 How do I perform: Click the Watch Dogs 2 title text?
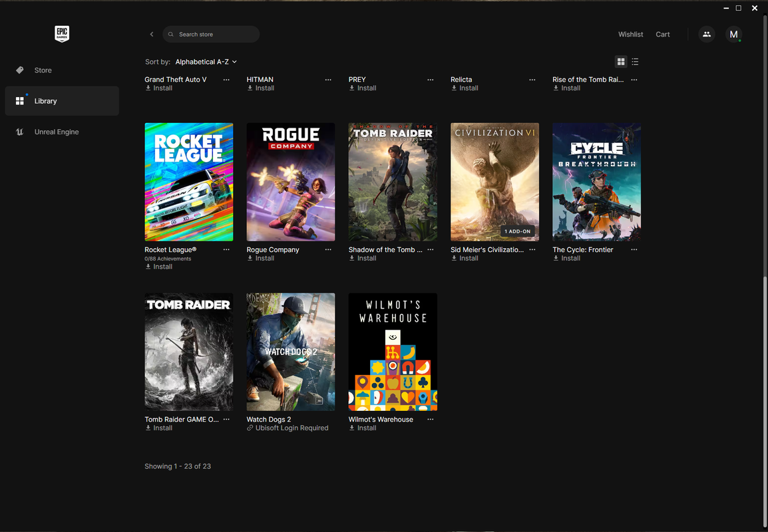[x=268, y=420]
